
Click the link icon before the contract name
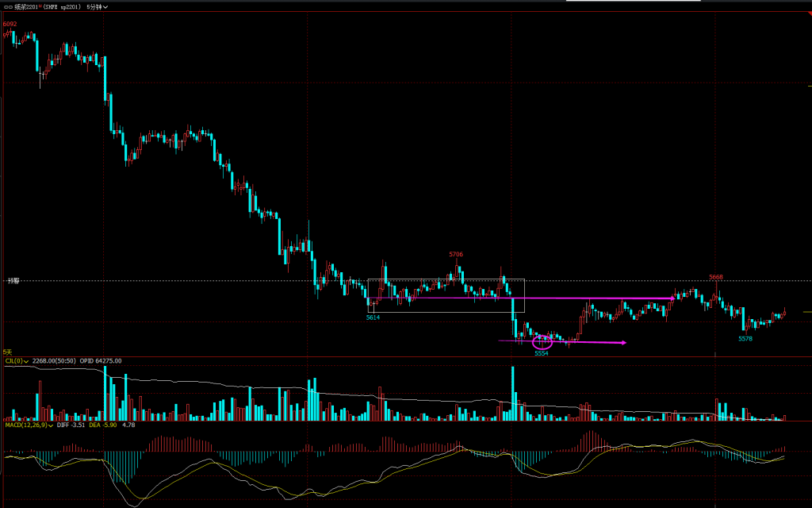[8, 6]
